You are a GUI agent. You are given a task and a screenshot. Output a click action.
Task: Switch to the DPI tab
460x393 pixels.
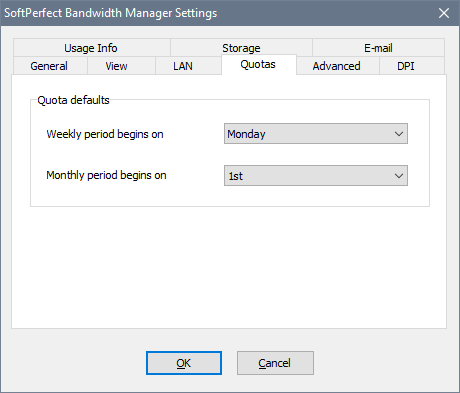pos(412,66)
